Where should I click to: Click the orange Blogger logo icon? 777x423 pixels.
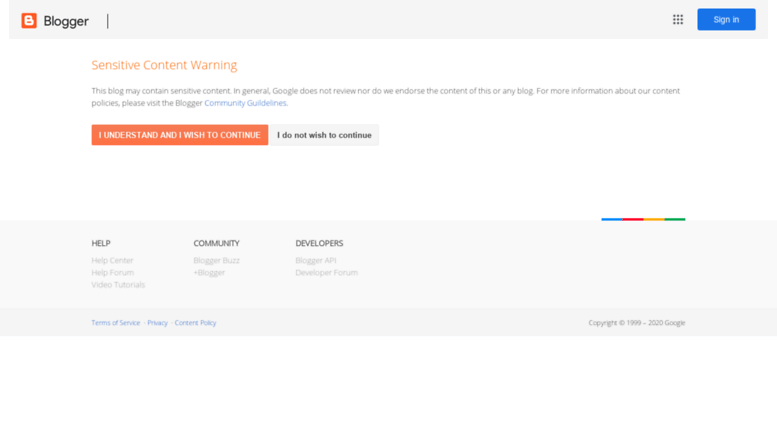pyautogui.click(x=29, y=21)
